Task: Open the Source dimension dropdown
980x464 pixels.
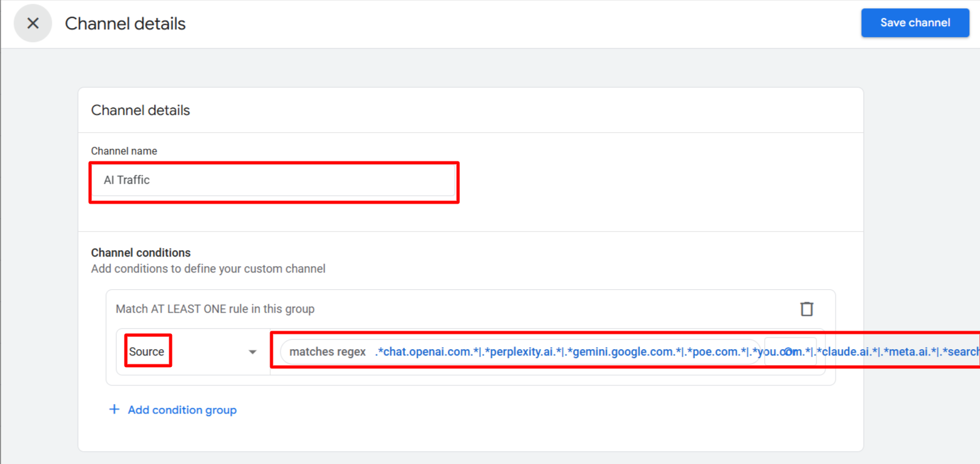Action: point(193,352)
